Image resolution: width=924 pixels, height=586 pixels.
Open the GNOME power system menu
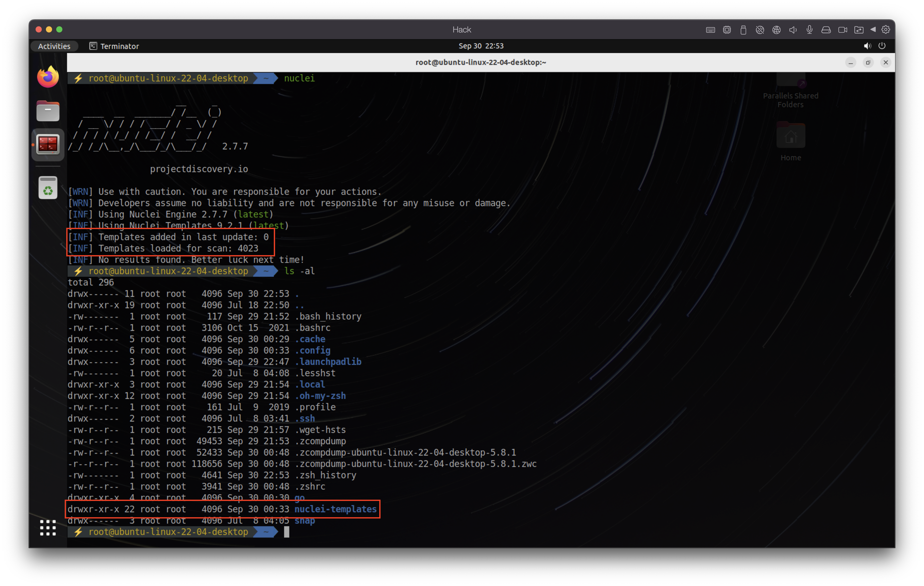point(882,46)
